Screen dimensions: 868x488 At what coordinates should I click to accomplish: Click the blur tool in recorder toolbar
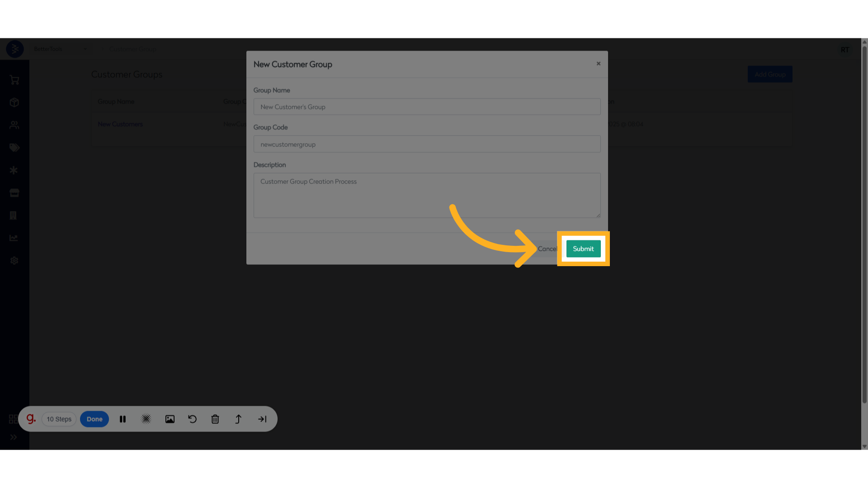tap(146, 419)
